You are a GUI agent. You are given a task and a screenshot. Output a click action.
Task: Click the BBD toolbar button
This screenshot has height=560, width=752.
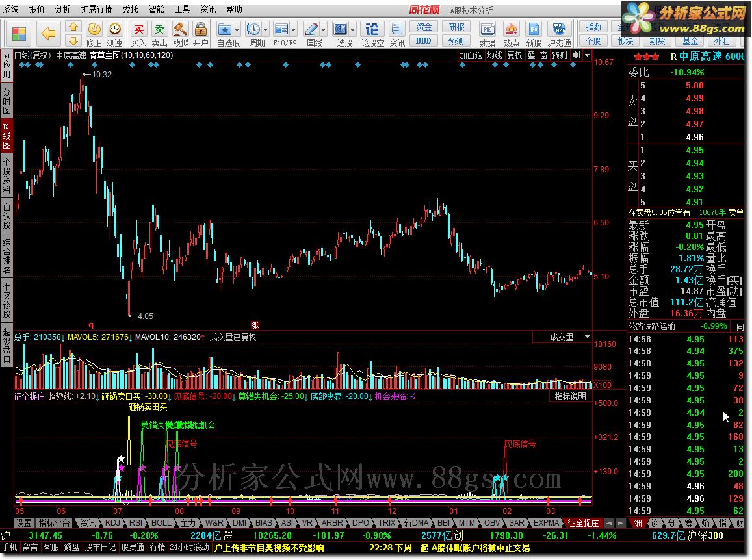[x=424, y=41]
